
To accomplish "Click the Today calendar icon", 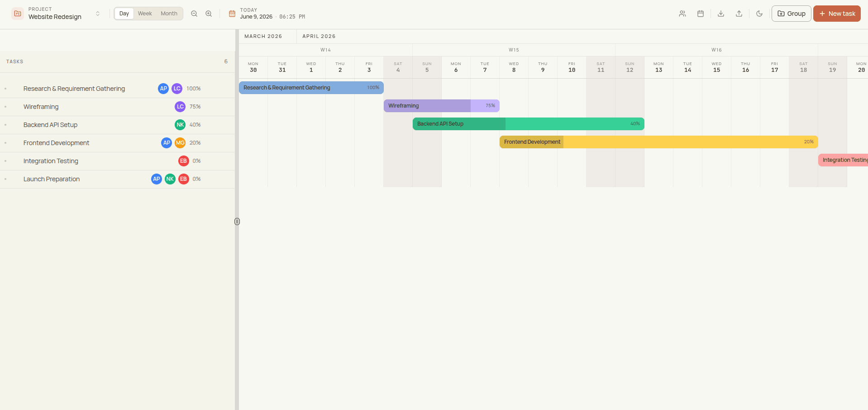I will (232, 14).
